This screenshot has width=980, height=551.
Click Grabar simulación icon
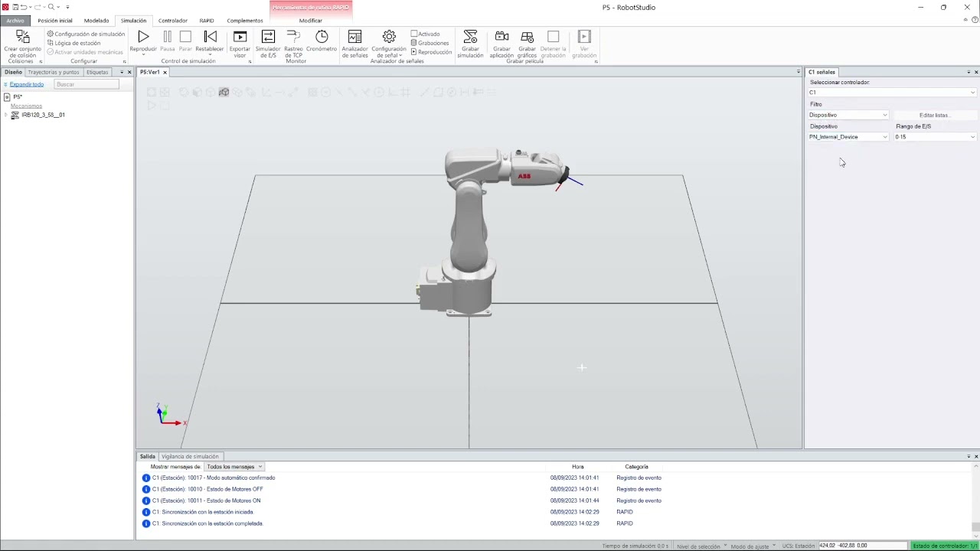click(470, 37)
